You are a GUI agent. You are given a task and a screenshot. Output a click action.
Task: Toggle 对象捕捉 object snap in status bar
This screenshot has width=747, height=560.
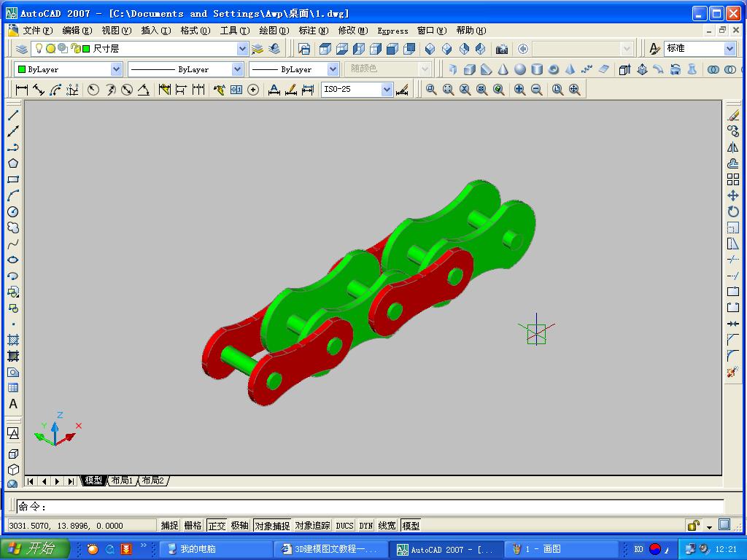click(x=272, y=525)
